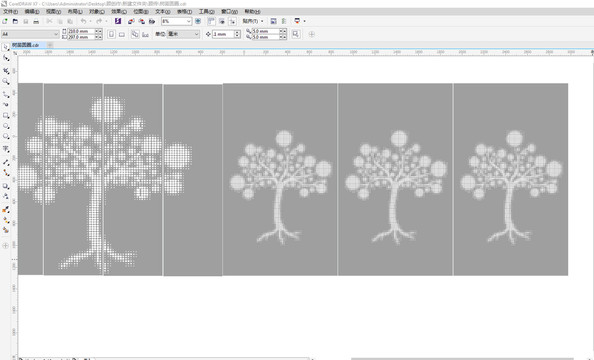Set page orientation to Portrait
The width and height of the screenshot is (594, 360).
[111, 34]
